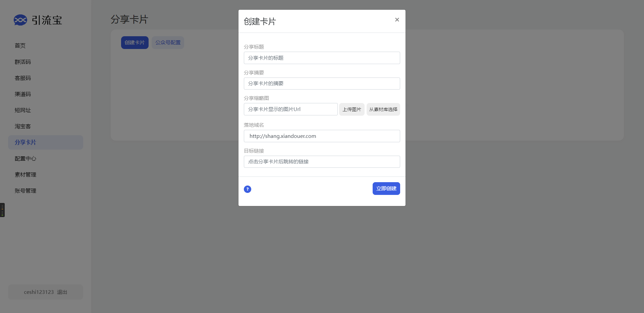Select the 分享卡片 sidebar item
This screenshot has width=644, height=313.
tap(46, 142)
